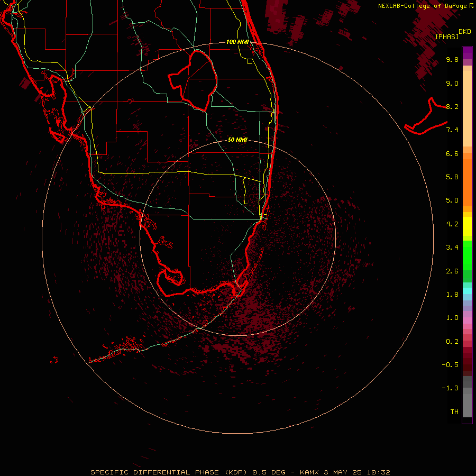Click the 6.6 value on the color scale

(x=452, y=153)
